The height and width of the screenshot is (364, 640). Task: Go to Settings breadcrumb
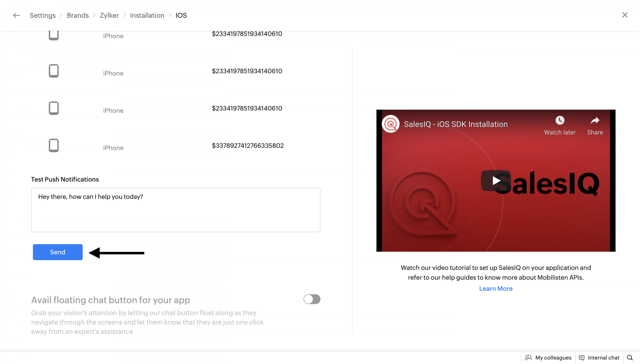pos(43,15)
